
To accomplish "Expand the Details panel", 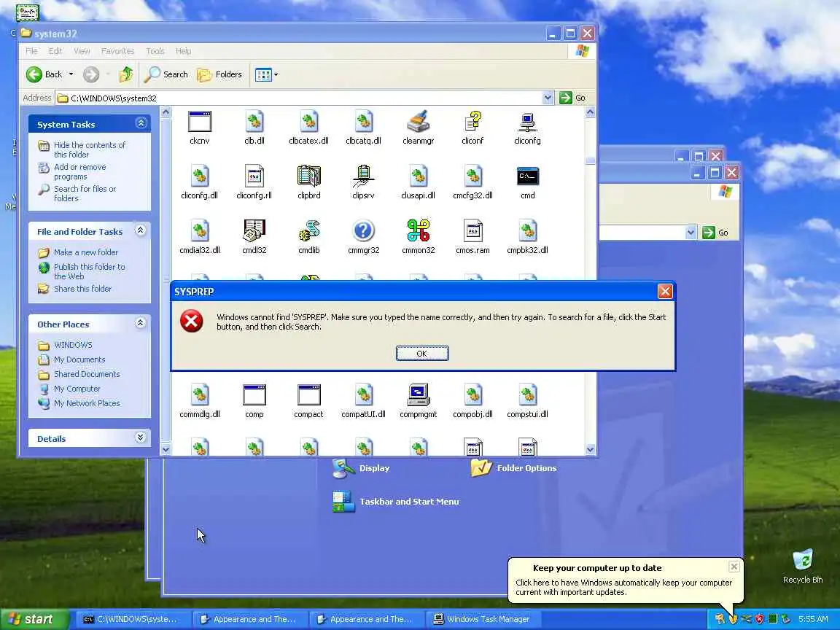I will pyautogui.click(x=140, y=437).
